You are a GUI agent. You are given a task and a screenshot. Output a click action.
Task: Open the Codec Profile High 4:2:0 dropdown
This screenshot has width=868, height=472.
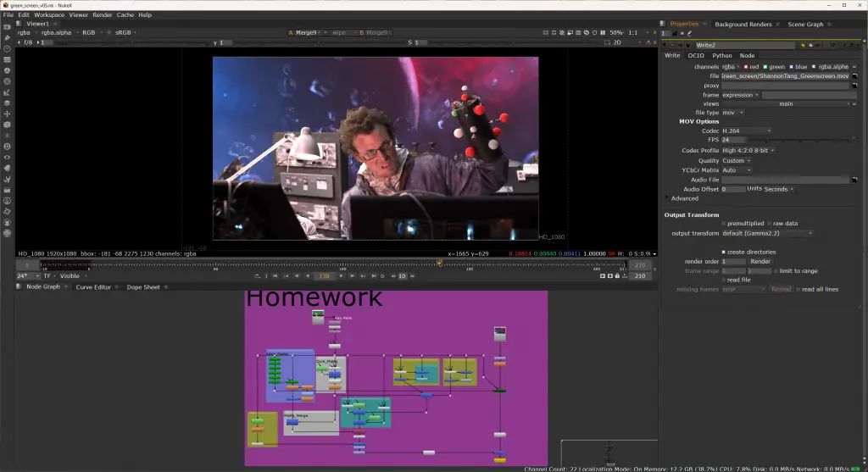coord(748,151)
